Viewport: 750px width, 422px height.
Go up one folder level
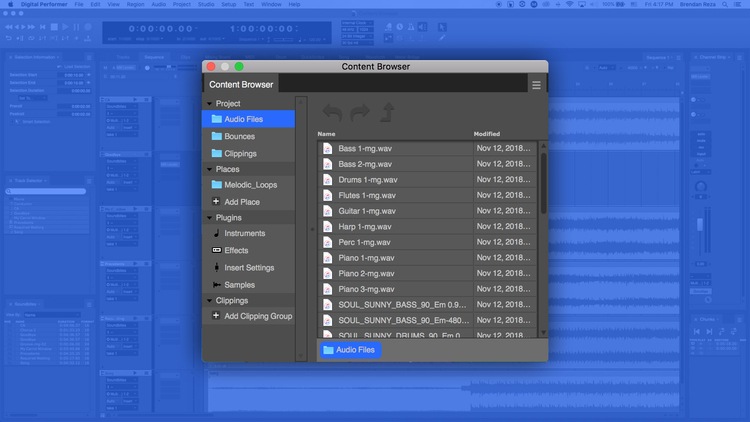coord(387,113)
